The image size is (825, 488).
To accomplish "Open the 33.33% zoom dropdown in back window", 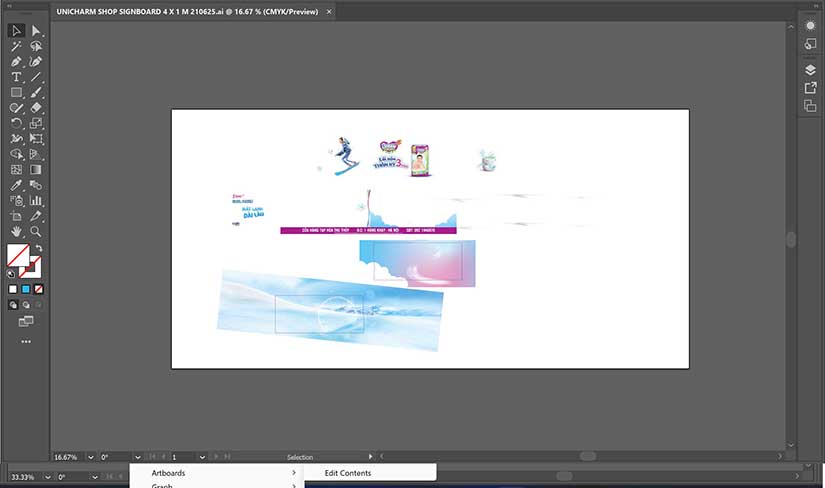I will [47, 477].
